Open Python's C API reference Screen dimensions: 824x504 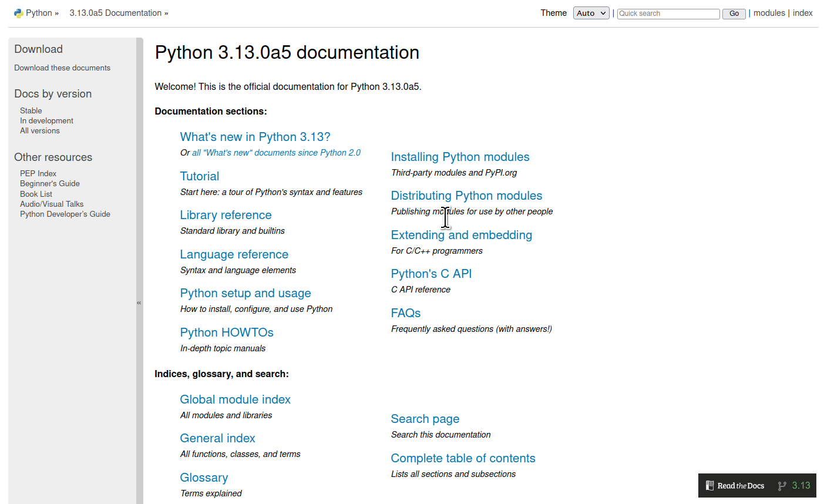click(x=431, y=274)
